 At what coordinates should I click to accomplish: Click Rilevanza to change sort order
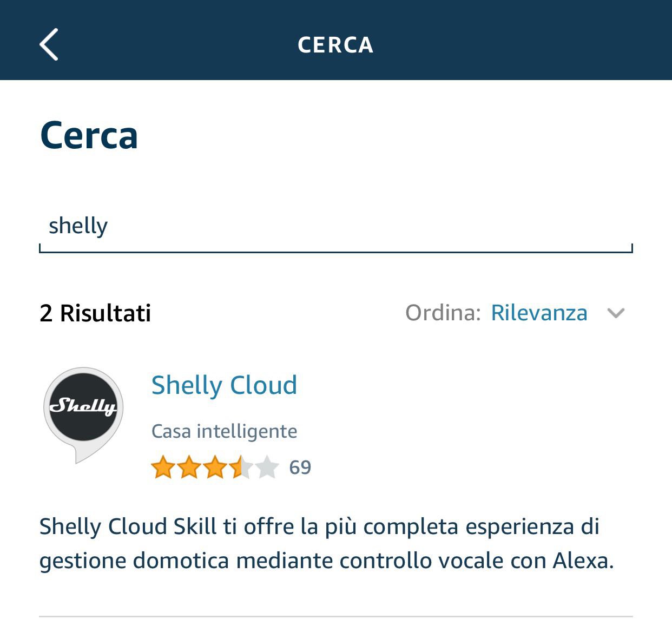(x=539, y=313)
